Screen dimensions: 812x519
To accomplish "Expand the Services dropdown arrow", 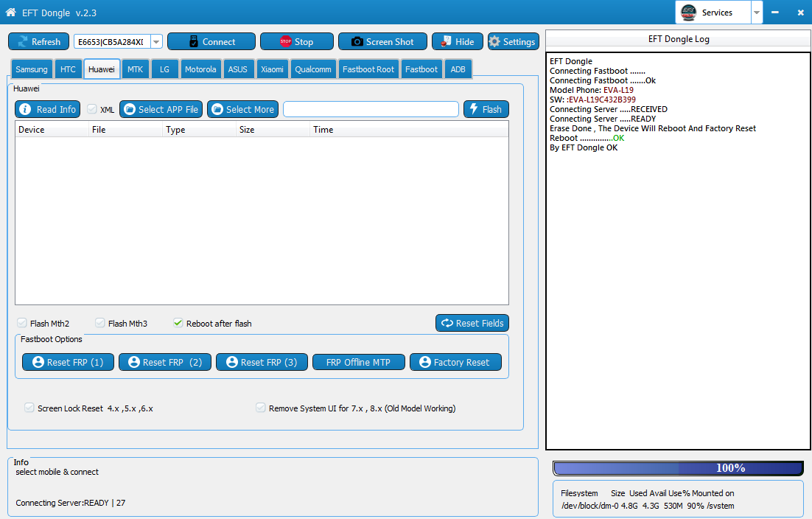I will pyautogui.click(x=757, y=13).
